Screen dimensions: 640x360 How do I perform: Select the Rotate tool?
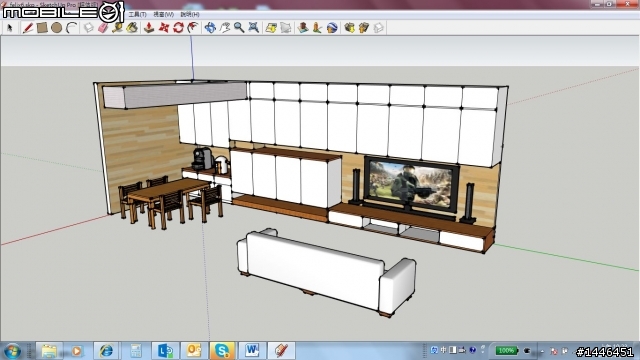tap(178, 28)
